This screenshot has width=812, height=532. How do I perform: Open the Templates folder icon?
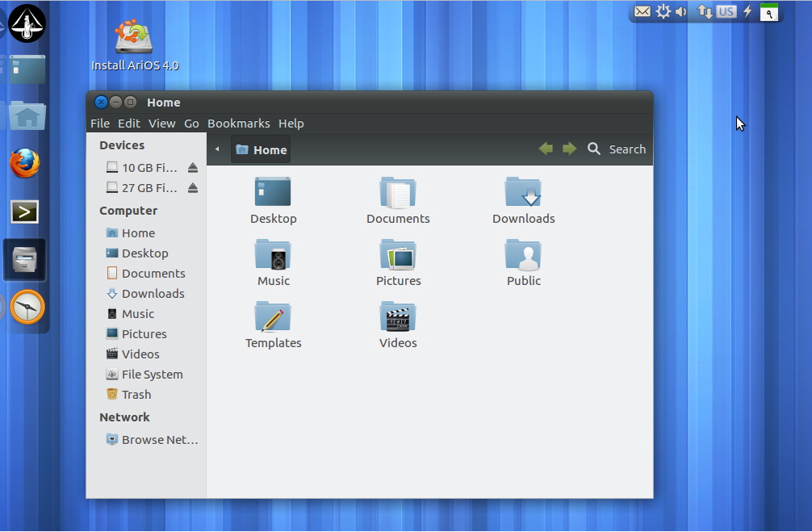click(x=273, y=318)
